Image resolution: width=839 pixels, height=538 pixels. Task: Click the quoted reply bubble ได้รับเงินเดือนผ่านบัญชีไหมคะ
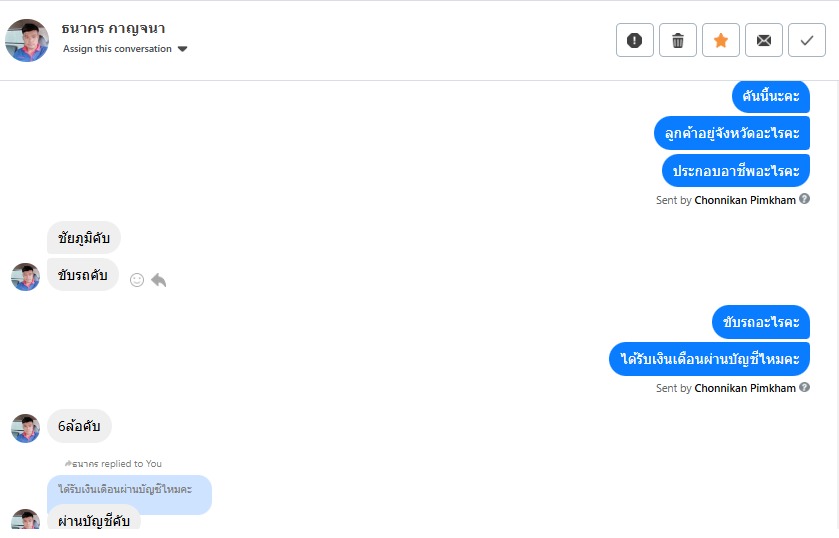click(129, 489)
